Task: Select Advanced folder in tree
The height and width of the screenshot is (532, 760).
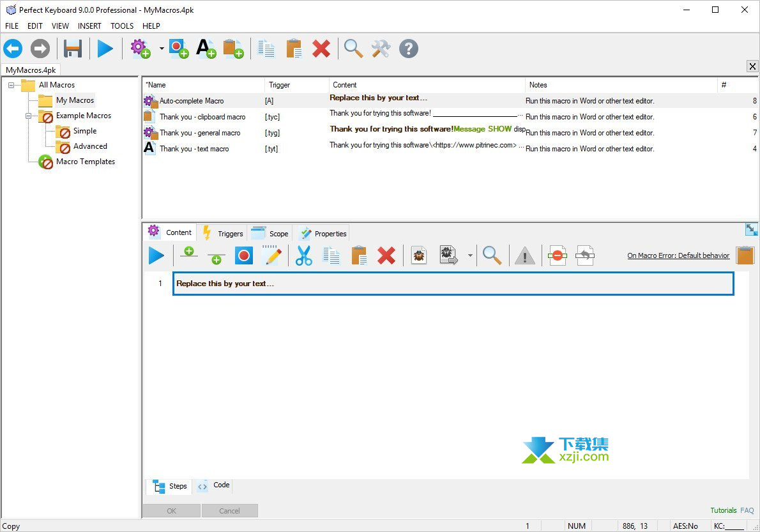Action: click(x=90, y=146)
